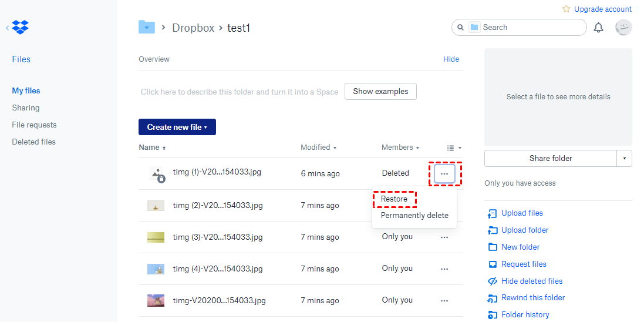Click '6 mins ago' modified time
644x322 pixels.
pyautogui.click(x=321, y=174)
